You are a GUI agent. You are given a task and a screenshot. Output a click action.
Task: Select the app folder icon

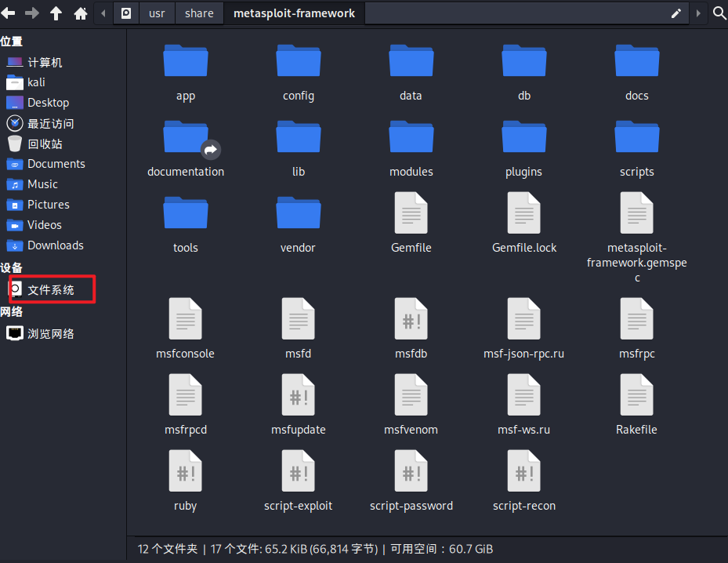click(x=186, y=60)
